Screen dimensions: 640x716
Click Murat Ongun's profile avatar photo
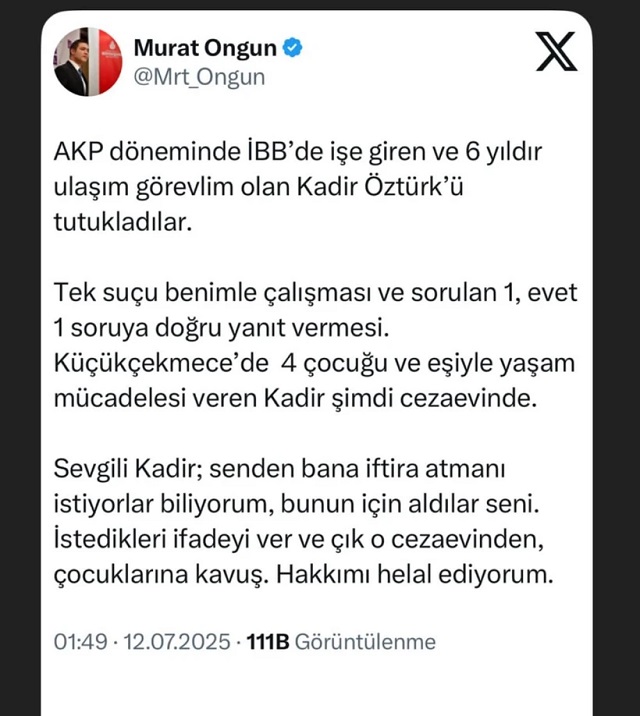(x=88, y=61)
